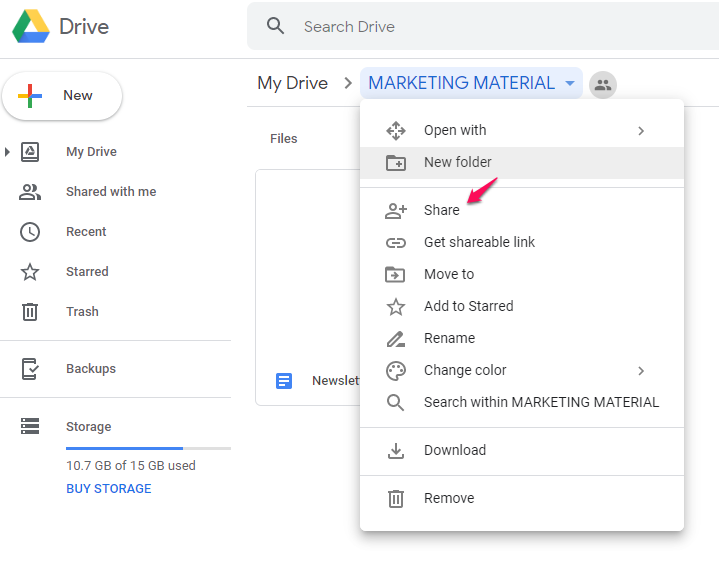Click the New folder icon
Image resolution: width=719 pixels, height=562 pixels.
[396, 163]
